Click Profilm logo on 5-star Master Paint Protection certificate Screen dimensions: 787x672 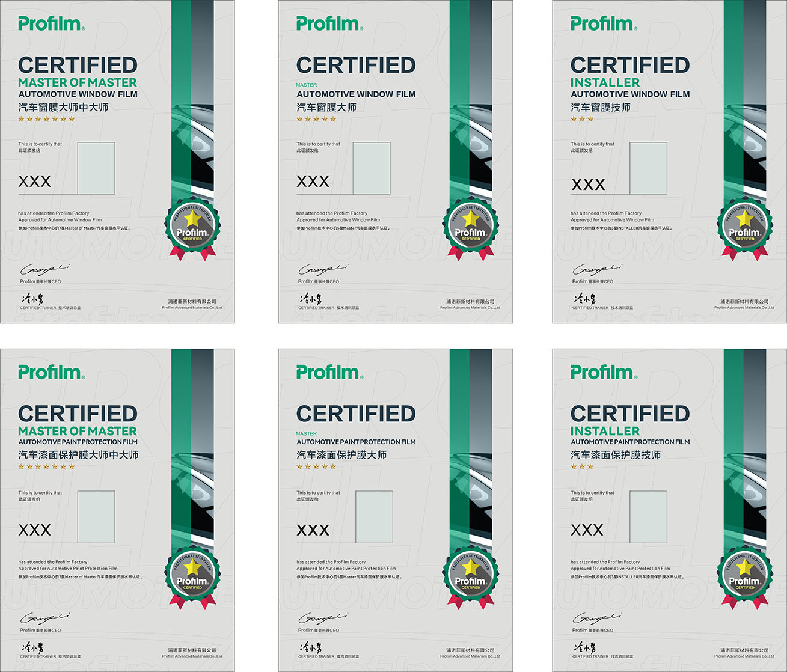click(330, 373)
